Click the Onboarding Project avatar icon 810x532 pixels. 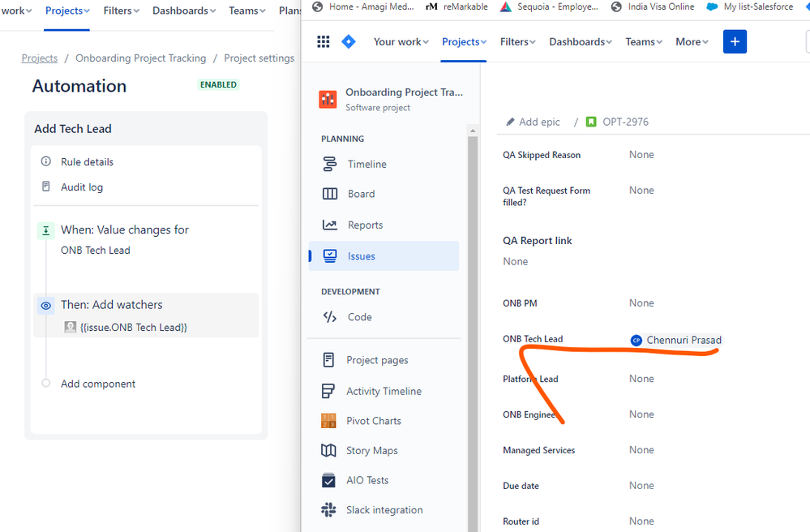coord(328,99)
